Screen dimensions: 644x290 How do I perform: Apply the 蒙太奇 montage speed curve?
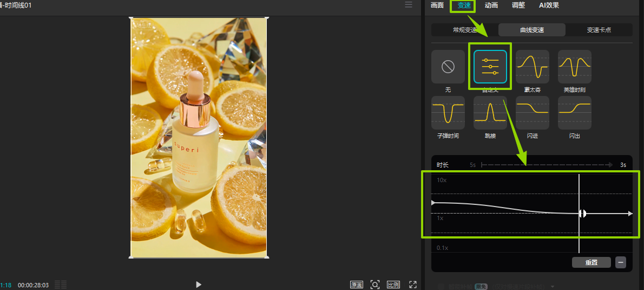click(x=532, y=67)
